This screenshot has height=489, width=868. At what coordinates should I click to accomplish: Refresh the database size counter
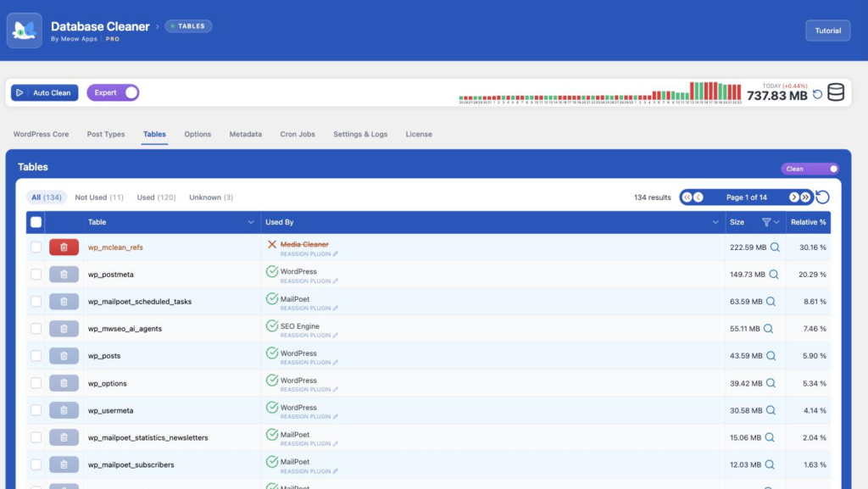[x=817, y=95]
